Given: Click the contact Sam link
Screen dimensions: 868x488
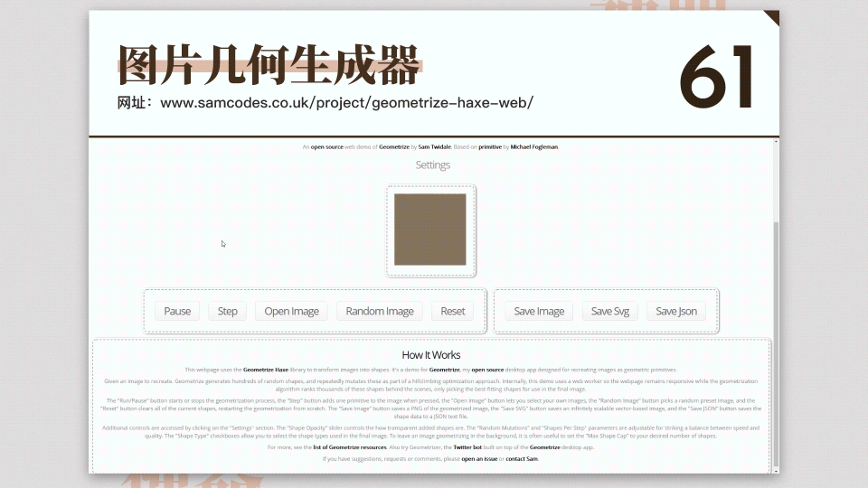Looking at the screenshot, I should pos(522,459).
